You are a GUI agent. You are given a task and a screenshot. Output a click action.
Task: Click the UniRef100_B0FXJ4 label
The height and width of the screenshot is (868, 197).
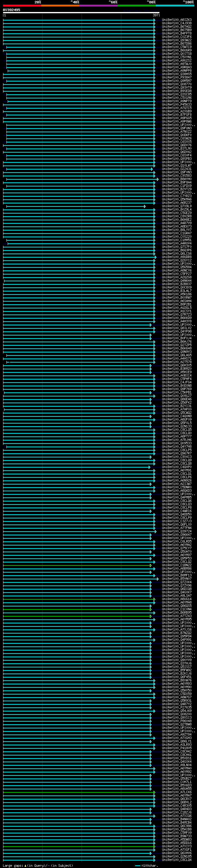coord(177,338)
